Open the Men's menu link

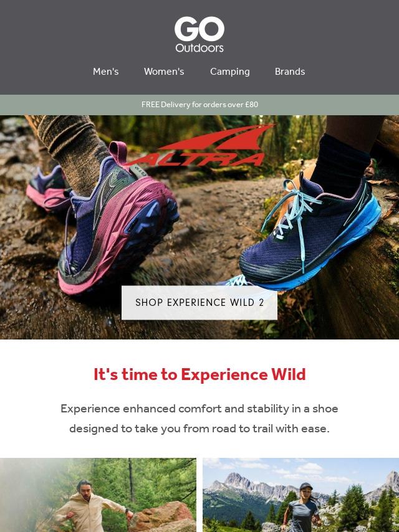105,72
